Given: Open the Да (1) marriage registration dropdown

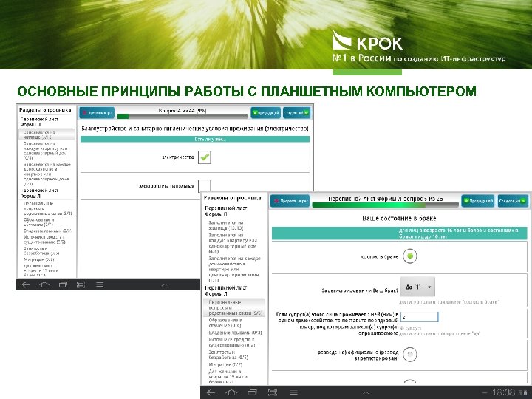Looking at the screenshot, I should tap(417, 287).
